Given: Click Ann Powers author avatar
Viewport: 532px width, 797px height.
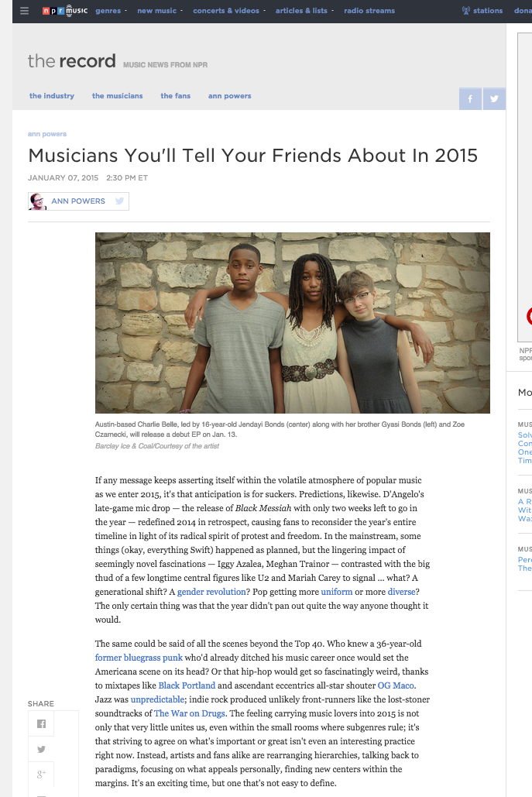Looking at the screenshot, I should [x=38, y=201].
